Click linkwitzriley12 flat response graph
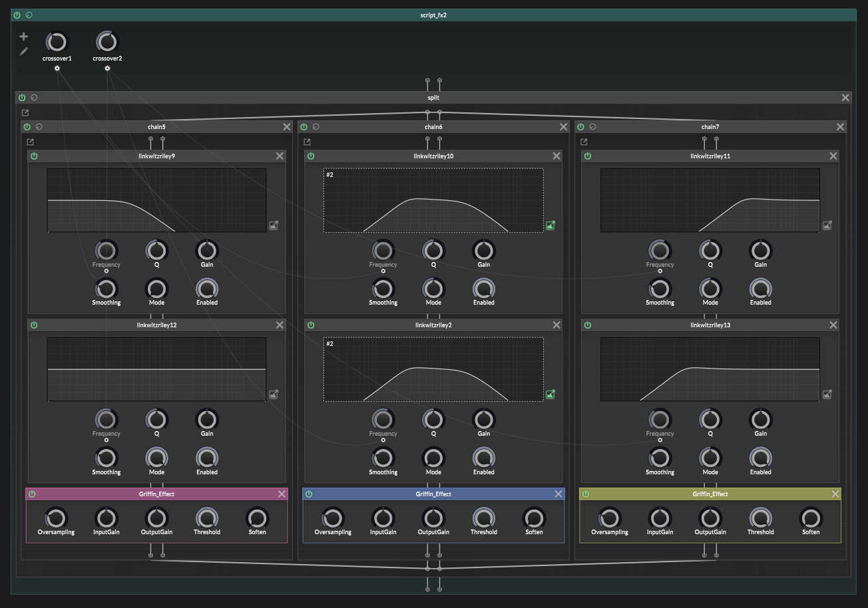 pyautogui.click(x=156, y=369)
